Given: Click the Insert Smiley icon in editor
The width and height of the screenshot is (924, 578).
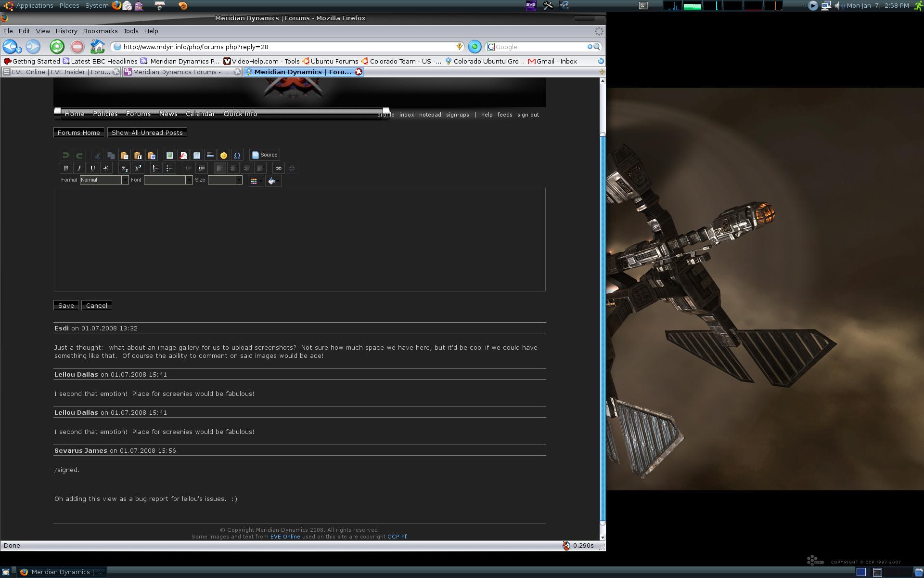Looking at the screenshot, I should 224,155.
